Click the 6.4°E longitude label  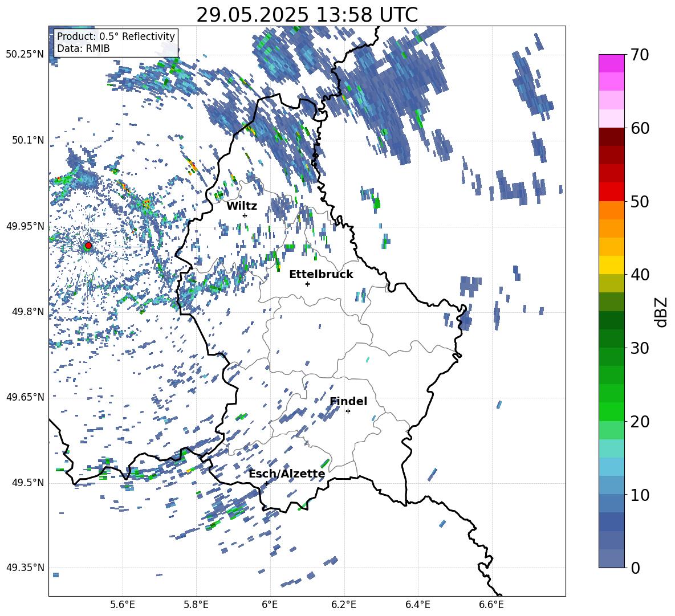(x=417, y=605)
